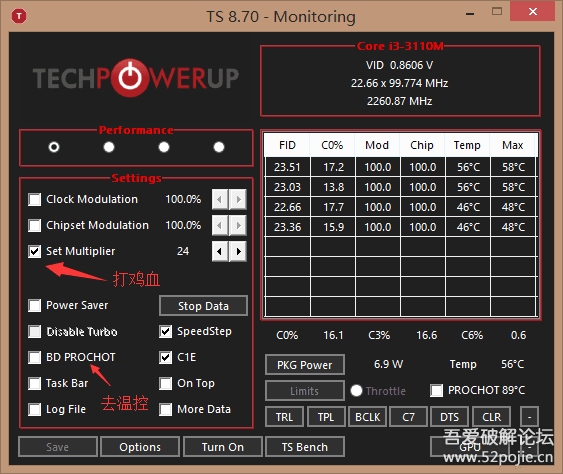Decrease the Set Multiplier value with left arrow
This screenshot has height=474, width=563.
pyautogui.click(x=220, y=251)
